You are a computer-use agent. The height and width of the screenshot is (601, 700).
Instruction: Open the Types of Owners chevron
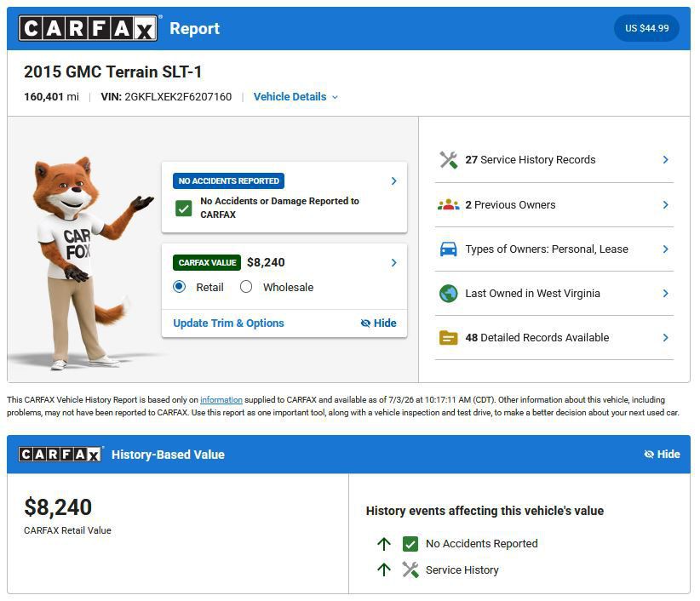pyautogui.click(x=665, y=249)
